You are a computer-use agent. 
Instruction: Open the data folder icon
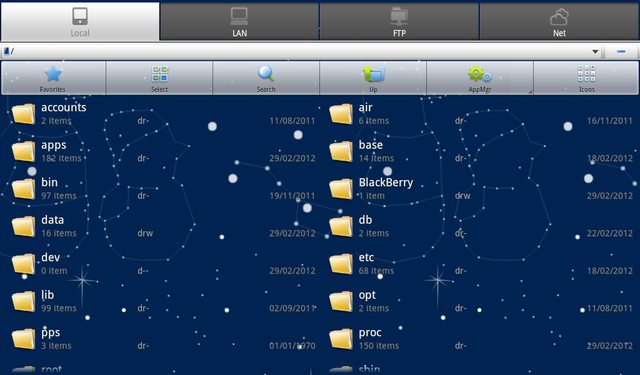click(23, 226)
